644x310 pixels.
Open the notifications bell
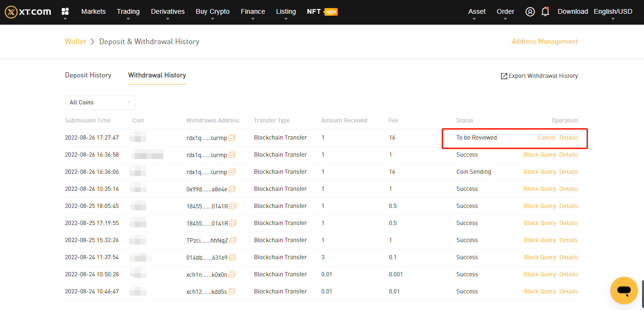pos(545,12)
